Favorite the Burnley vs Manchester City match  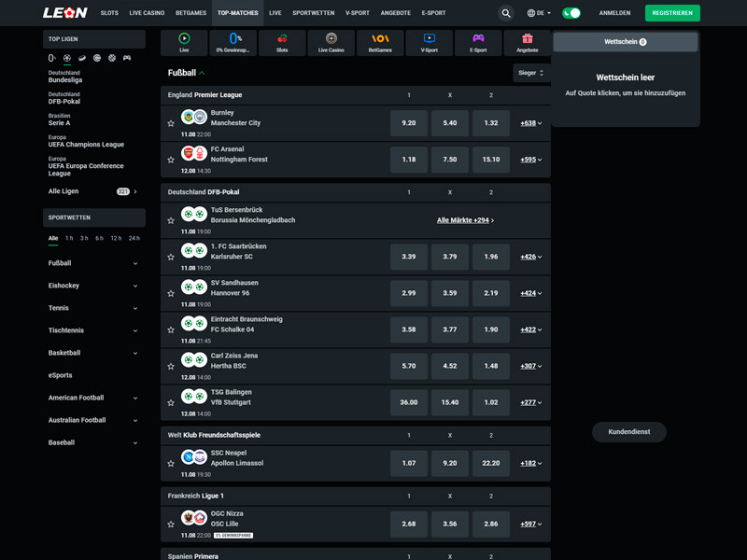coord(171,123)
